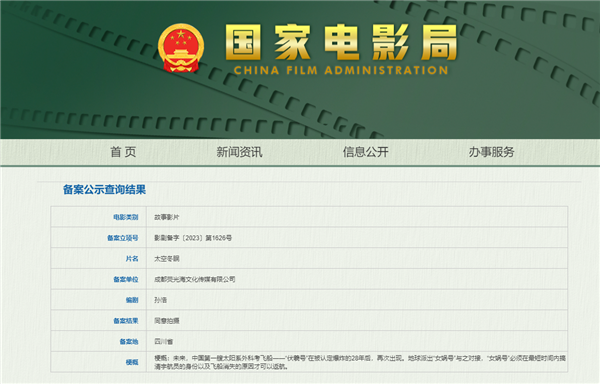Click the 国家电影局 golden title text
Image resolution: width=600 pixels, height=384 pixels.
click(x=341, y=42)
